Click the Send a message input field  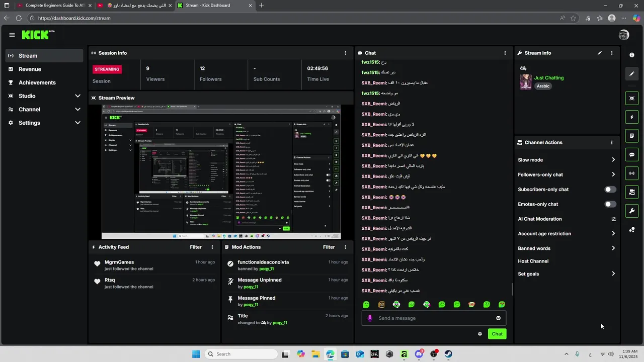point(434,318)
